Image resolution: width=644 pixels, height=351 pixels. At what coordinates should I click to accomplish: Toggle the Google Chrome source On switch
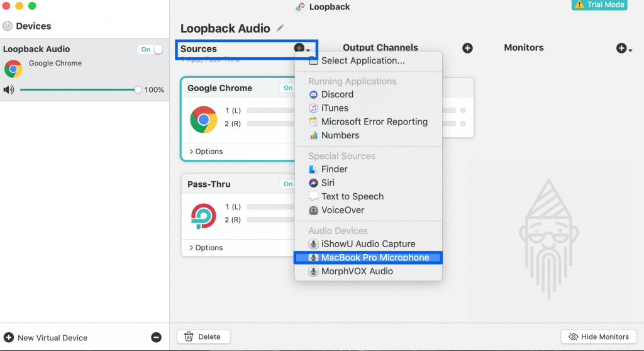pyautogui.click(x=287, y=88)
